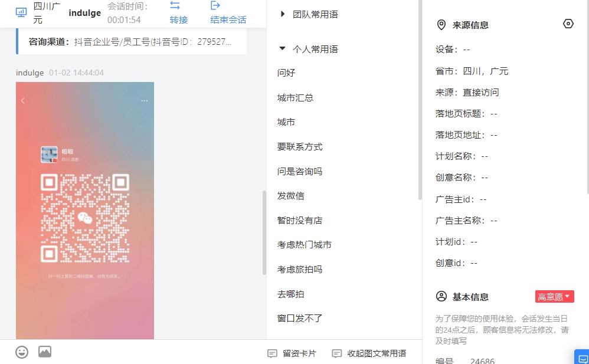589x364 pixels.
Task: Click the 省市：四川，广元 row
Action: coord(472,71)
